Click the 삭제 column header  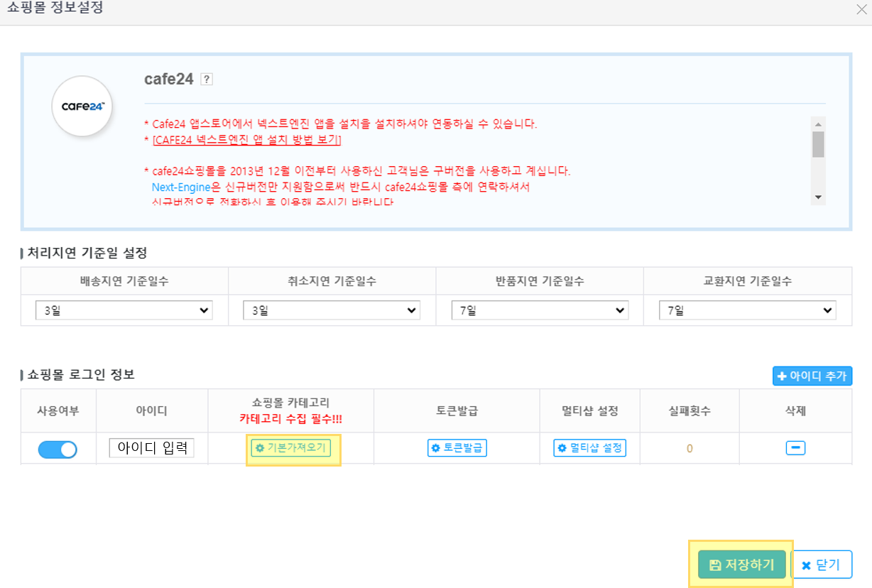795,410
